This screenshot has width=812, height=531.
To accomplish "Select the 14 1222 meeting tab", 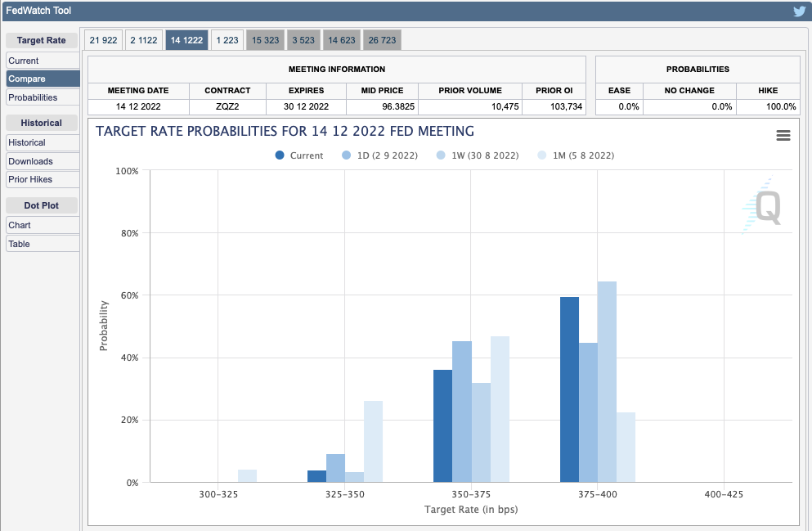I will tap(186, 40).
